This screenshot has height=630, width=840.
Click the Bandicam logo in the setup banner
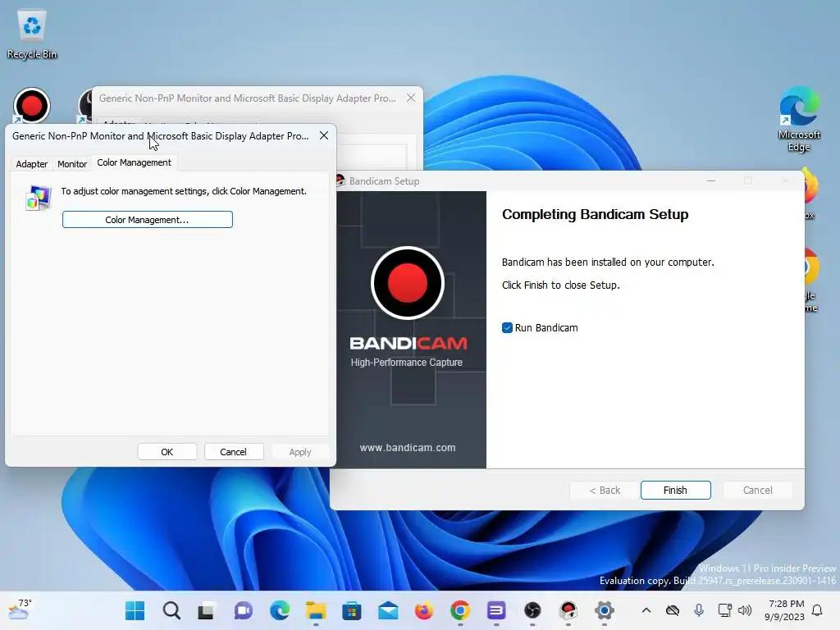click(408, 283)
